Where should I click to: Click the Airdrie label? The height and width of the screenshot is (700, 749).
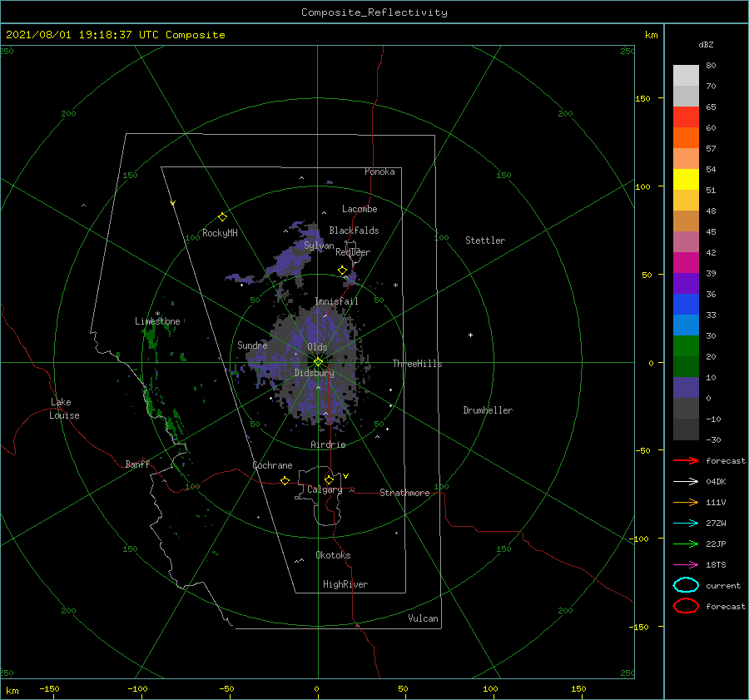(328, 444)
